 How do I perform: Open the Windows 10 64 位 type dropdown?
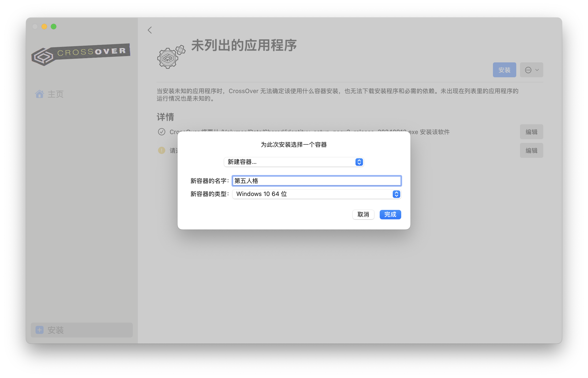point(317,194)
